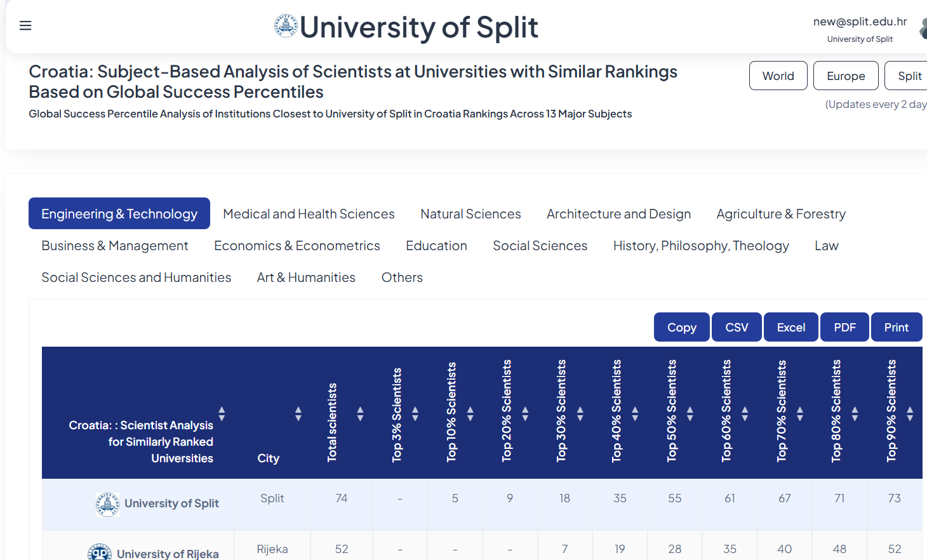This screenshot has height=560, width=927.
Task: Open the user avatar at top right
Action: [923, 29]
